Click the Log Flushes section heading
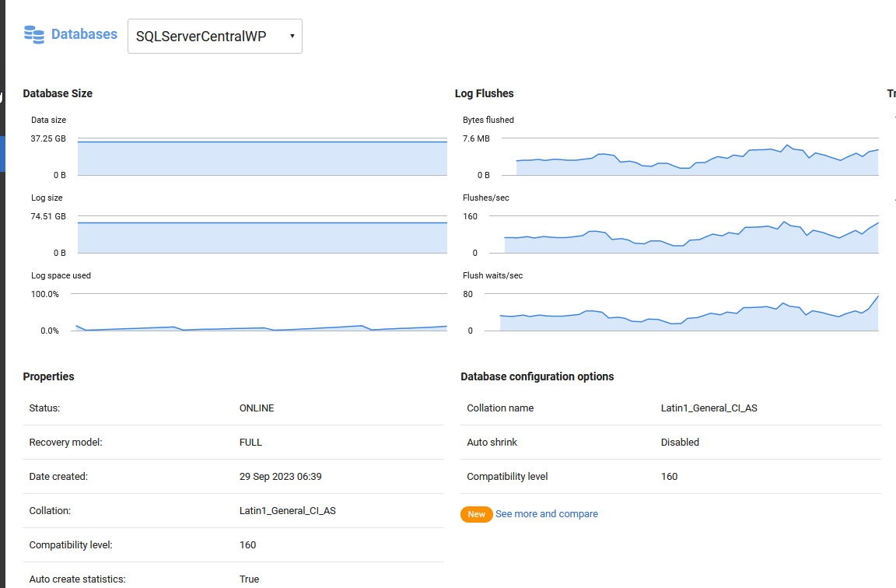 point(484,93)
